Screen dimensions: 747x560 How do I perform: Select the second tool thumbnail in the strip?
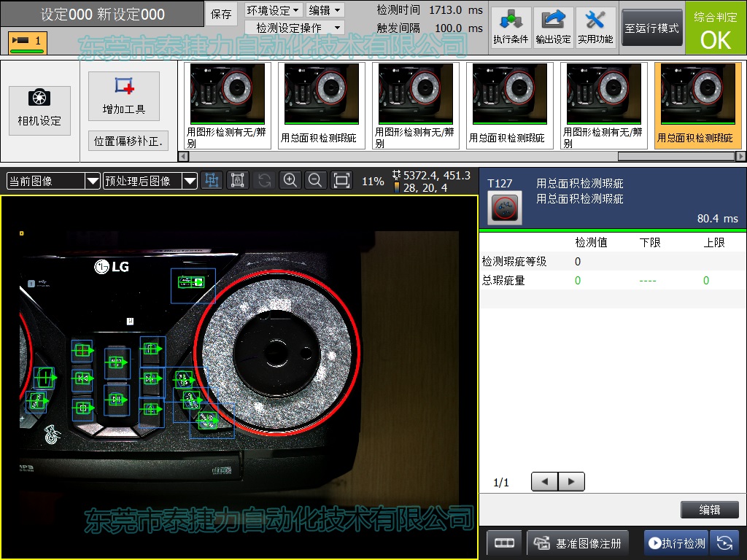322,106
